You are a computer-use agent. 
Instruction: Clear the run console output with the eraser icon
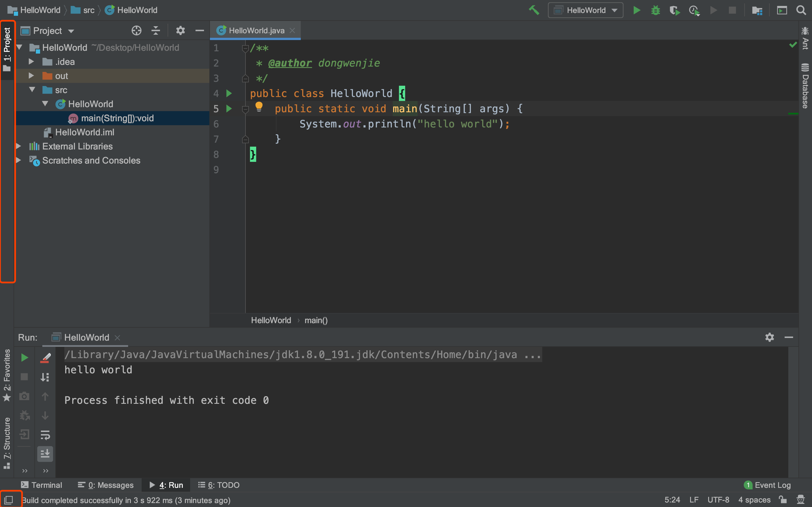[x=45, y=358]
